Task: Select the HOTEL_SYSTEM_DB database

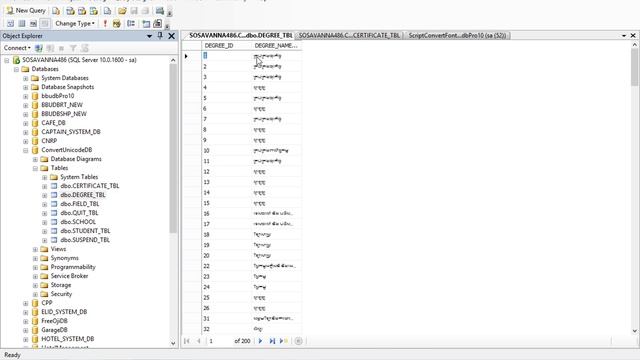Action: click(68, 339)
